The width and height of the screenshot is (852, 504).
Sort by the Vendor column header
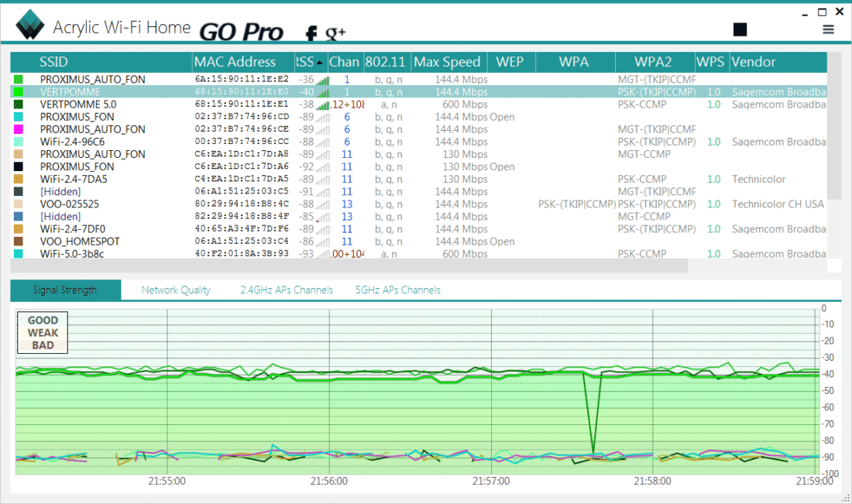point(778,62)
